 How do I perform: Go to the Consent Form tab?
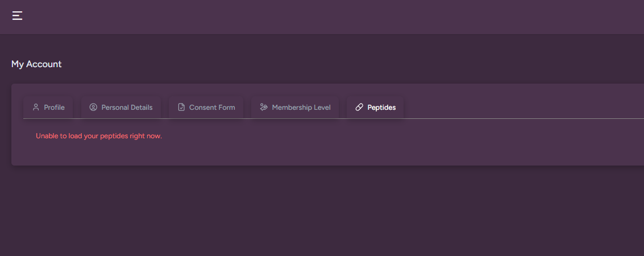click(x=212, y=108)
